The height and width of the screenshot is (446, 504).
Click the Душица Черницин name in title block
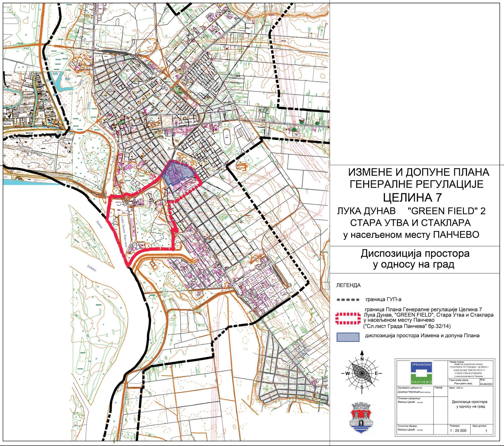coord(409,392)
